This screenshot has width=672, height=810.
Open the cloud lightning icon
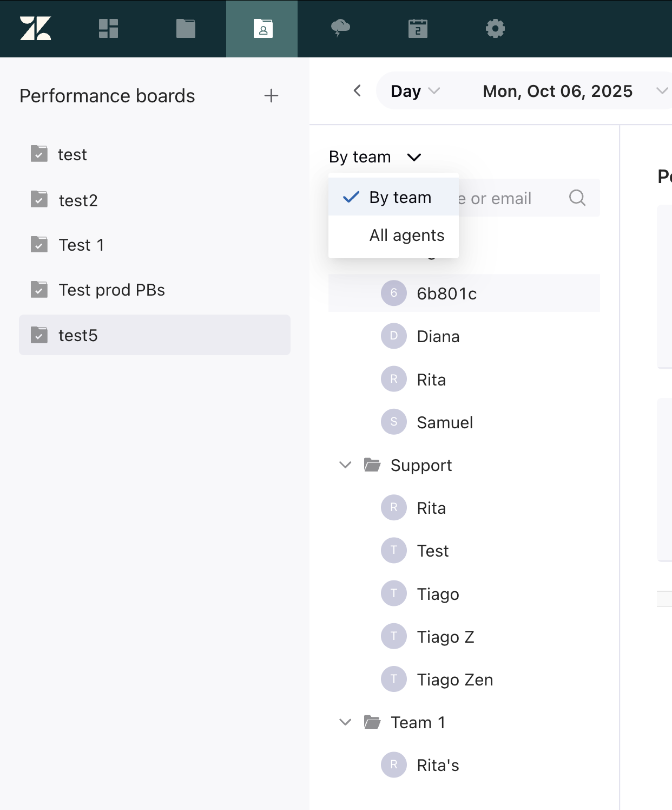[340, 28]
